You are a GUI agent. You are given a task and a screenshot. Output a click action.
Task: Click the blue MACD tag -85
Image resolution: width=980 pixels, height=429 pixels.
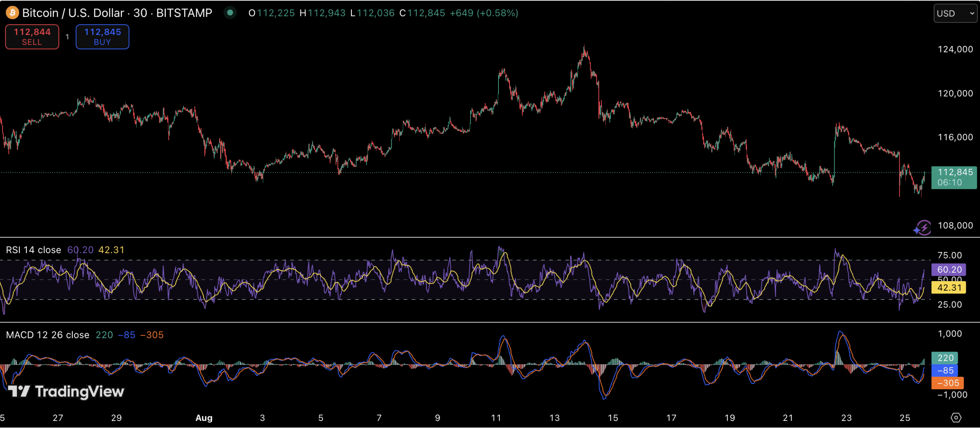(x=945, y=370)
